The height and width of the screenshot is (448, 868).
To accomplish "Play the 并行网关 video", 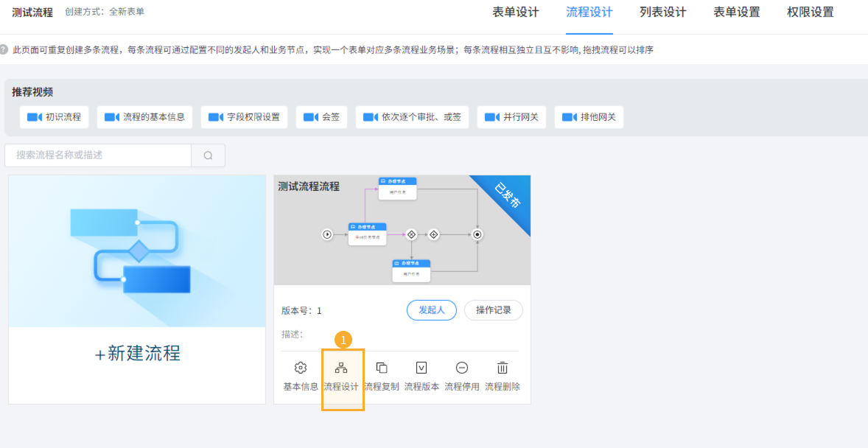I will point(511,117).
